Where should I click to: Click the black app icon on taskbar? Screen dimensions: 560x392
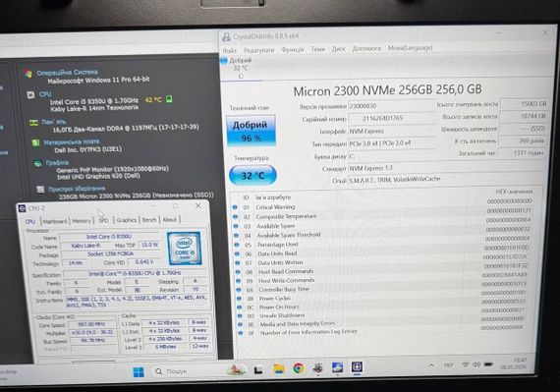point(258,370)
